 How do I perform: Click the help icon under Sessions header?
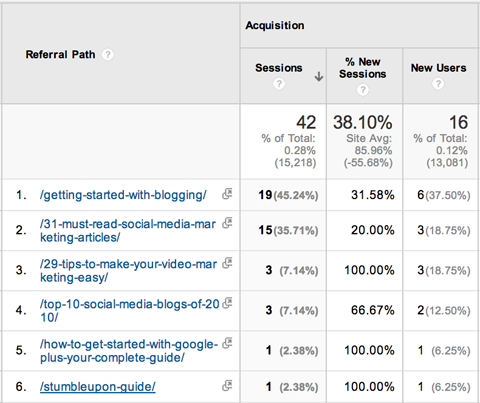tap(279, 84)
